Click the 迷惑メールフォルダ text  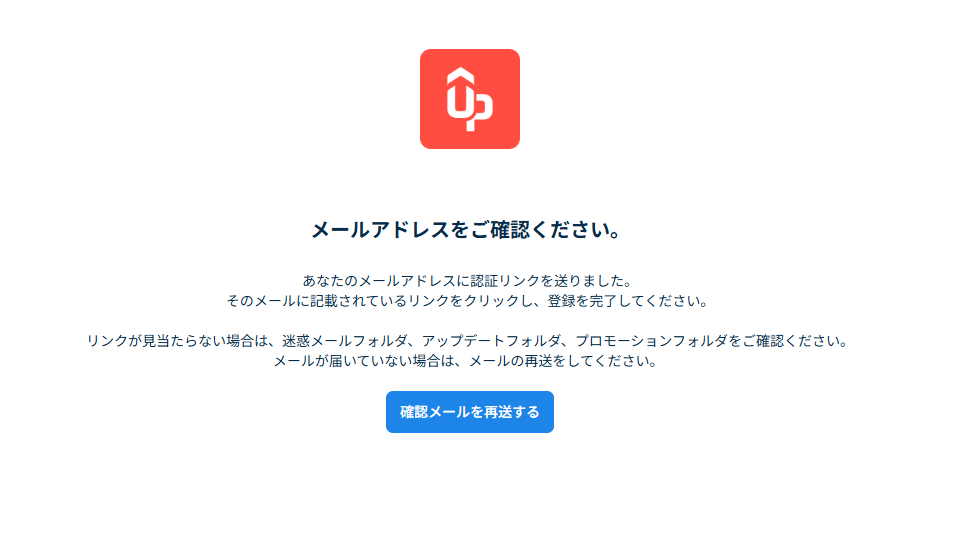[344, 341]
